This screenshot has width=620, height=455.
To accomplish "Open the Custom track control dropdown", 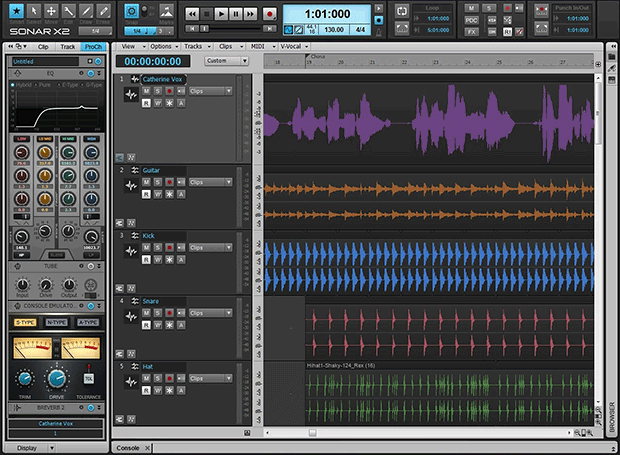I will pyautogui.click(x=227, y=61).
